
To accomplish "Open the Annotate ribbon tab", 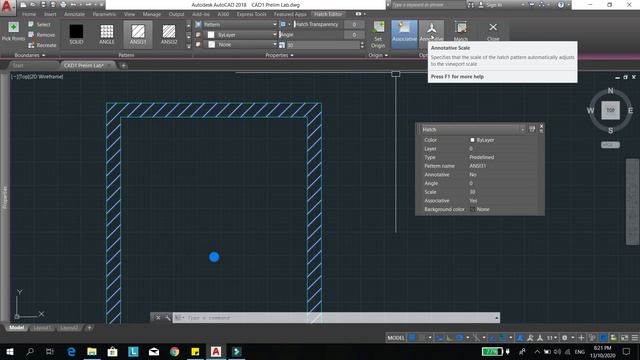I will tap(74, 14).
